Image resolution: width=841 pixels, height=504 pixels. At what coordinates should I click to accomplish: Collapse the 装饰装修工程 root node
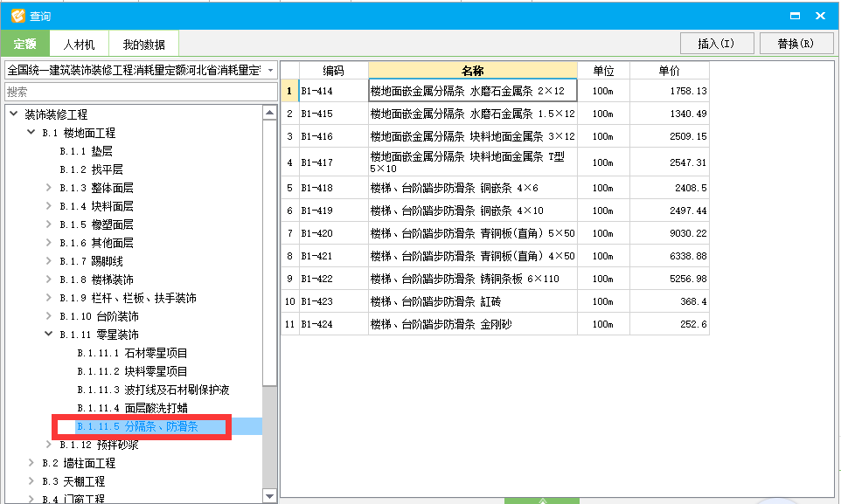[x=14, y=114]
